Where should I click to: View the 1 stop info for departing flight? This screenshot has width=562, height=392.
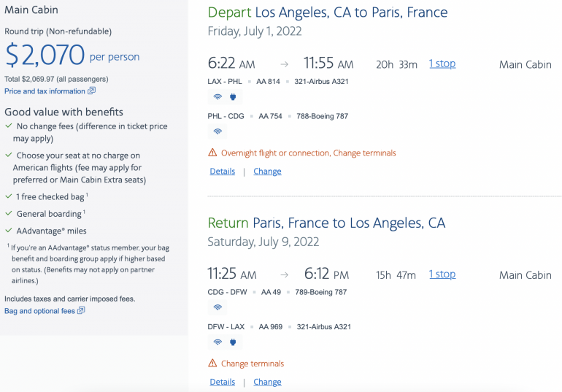tap(442, 64)
